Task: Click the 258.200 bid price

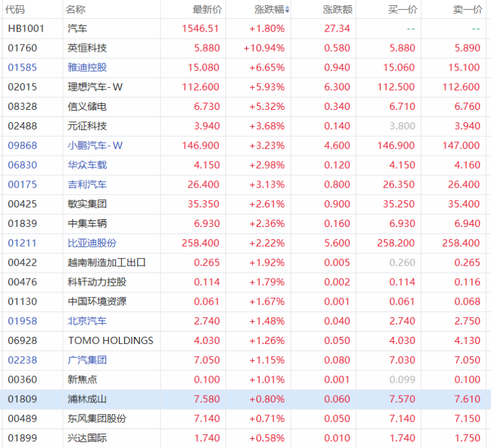Action: (x=396, y=243)
